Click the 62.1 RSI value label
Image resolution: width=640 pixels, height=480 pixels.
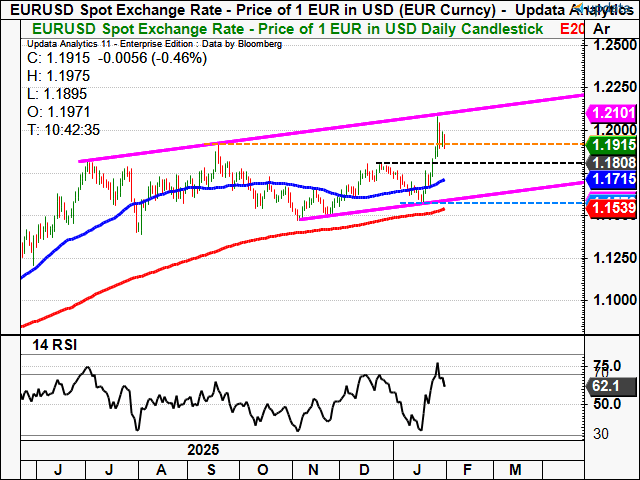pyautogui.click(x=603, y=384)
